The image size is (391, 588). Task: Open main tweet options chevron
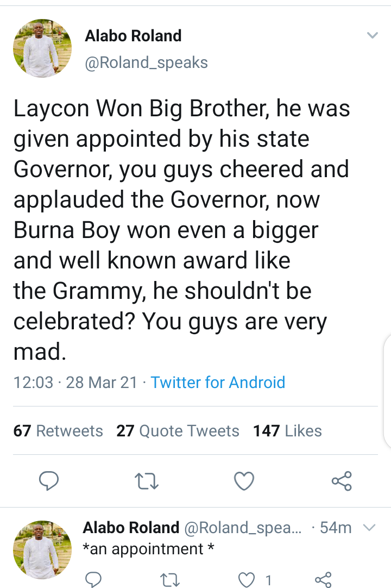(x=372, y=36)
